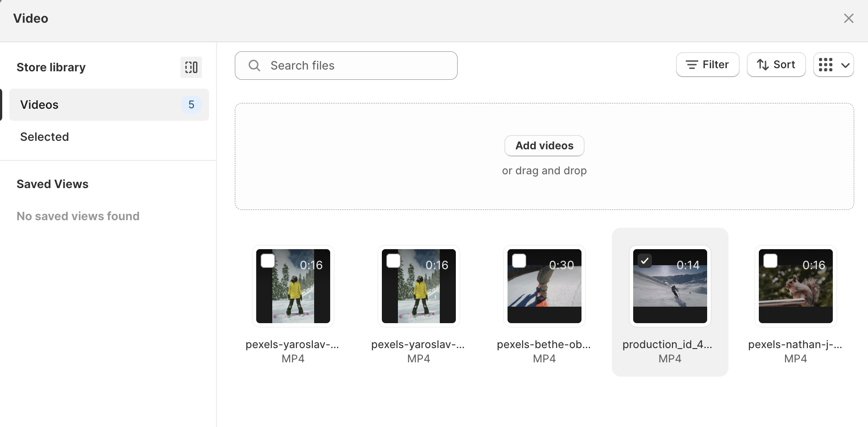Click the Add videos button

pyautogui.click(x=544, y=146)
